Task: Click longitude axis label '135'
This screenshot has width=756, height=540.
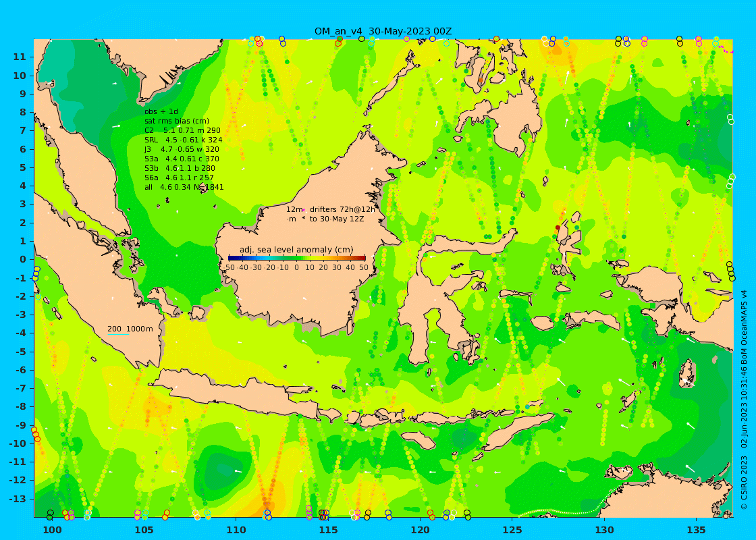Action: [x=696, y=530]
